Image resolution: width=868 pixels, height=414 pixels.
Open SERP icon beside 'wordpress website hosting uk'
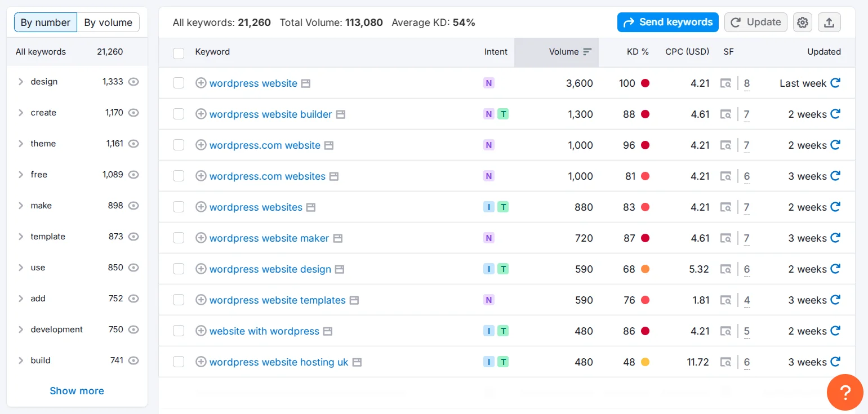click(x=357, y=362)
